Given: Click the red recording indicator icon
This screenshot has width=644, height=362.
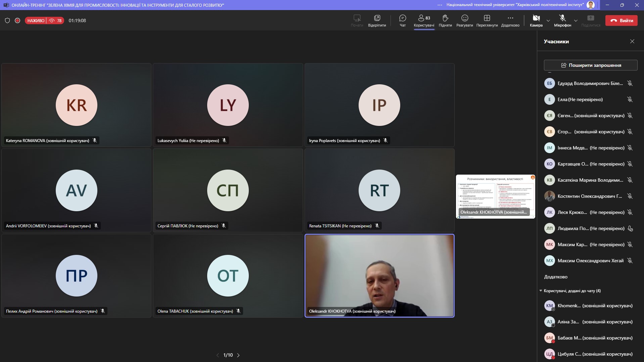Looking at the screenshot, I should pos(17,20).
